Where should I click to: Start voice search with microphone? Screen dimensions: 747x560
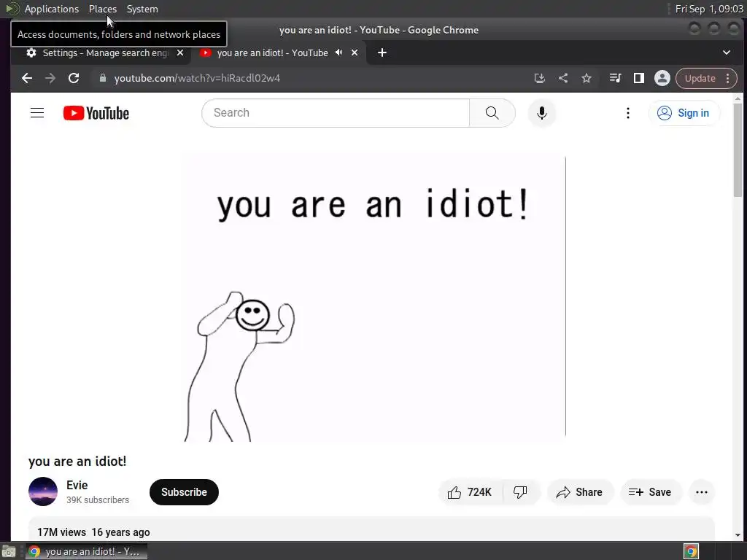tap(542, 113)
